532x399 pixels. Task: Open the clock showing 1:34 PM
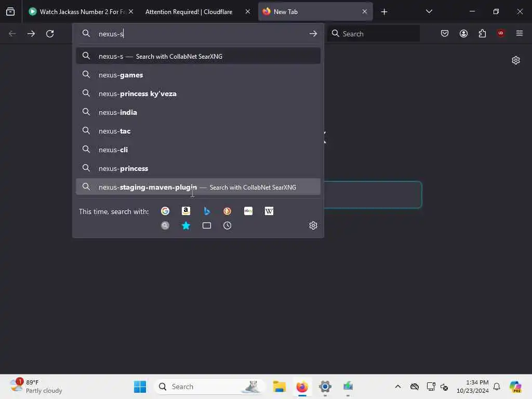pyautogui.click(x=472, y=387)
